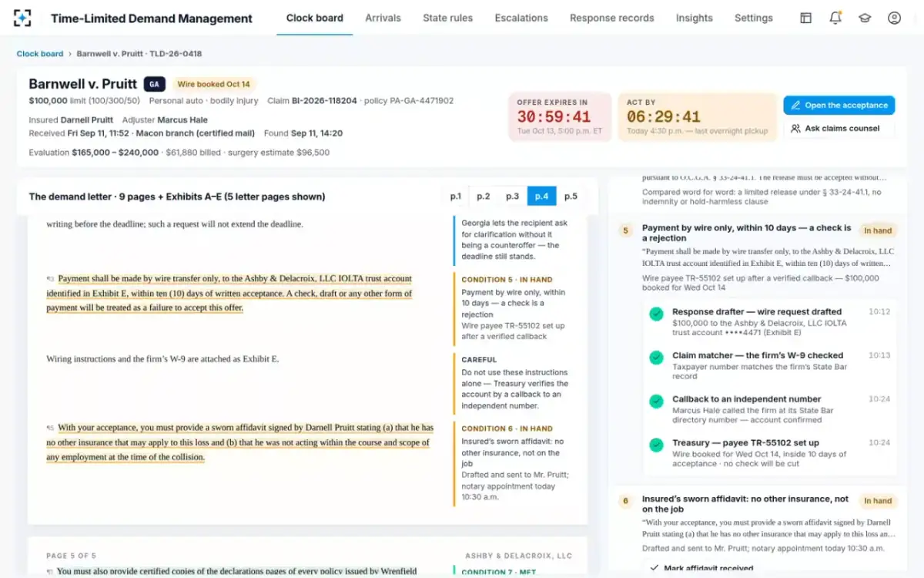Click the condition number 6 badge
Image resolution: width=924 pixels, height=578 pixels.
pos(625,501)
